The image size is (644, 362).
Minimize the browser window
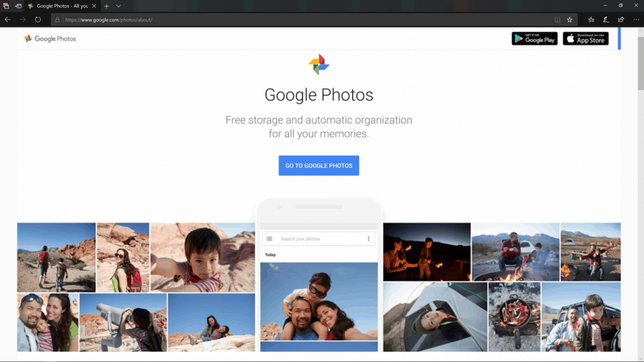[606, 6]
